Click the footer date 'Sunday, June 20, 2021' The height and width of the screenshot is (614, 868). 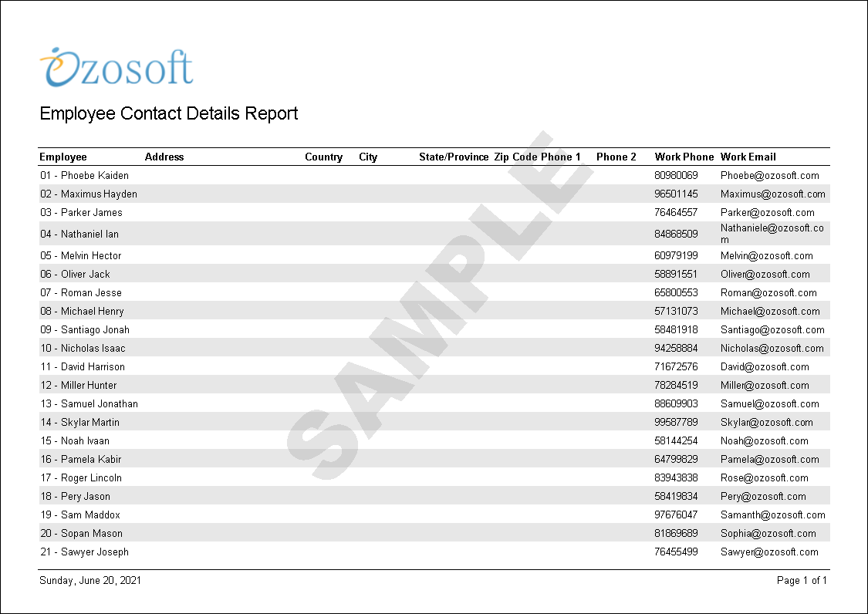click(x=90, y=580)
